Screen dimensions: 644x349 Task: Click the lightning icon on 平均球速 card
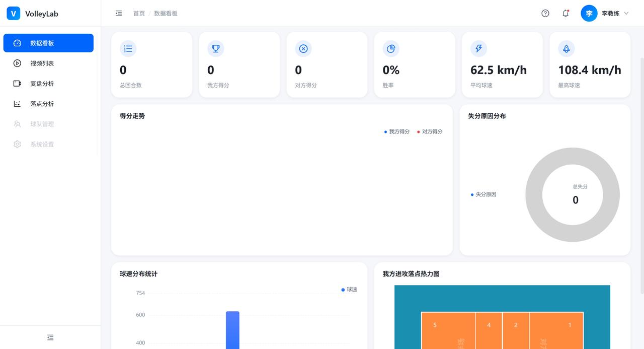[479, 49]
